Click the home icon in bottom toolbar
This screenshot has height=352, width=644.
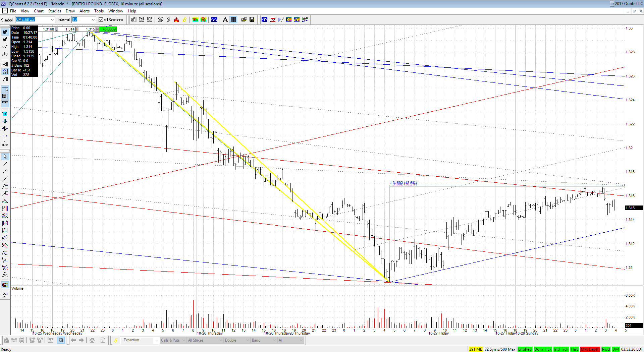92,340
